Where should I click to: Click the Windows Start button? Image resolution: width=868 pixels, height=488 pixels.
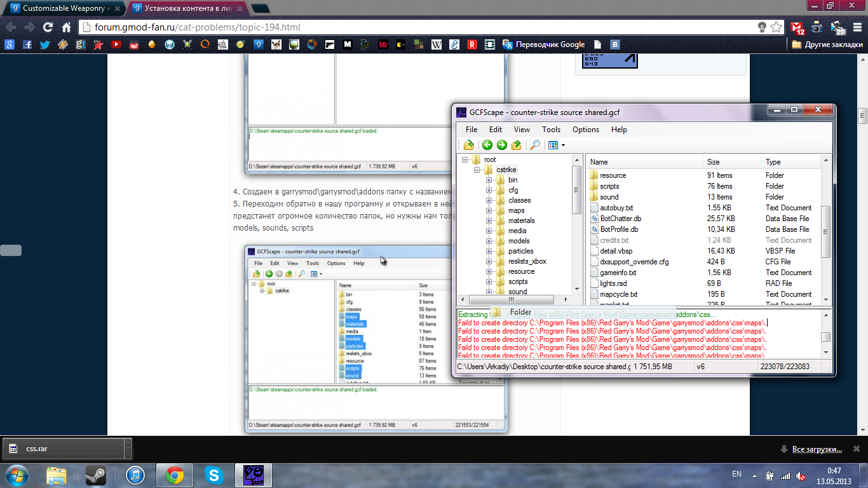coord(18,475)
